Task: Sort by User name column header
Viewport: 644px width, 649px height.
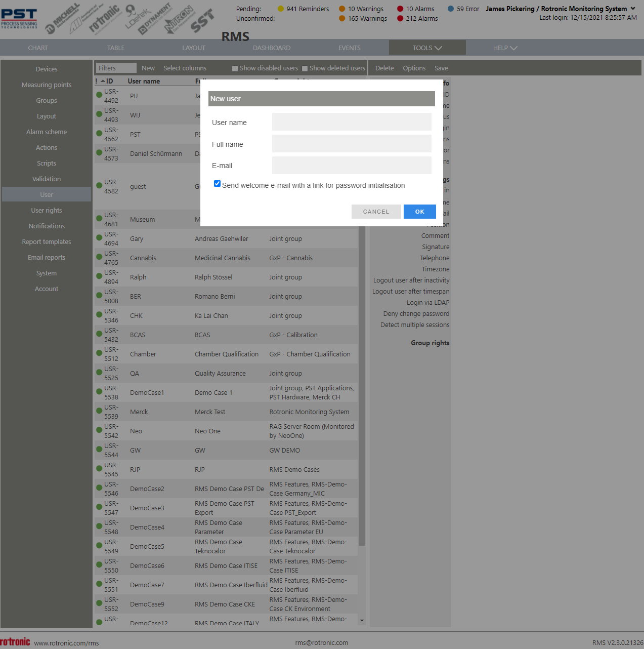Action: (144, 81)
